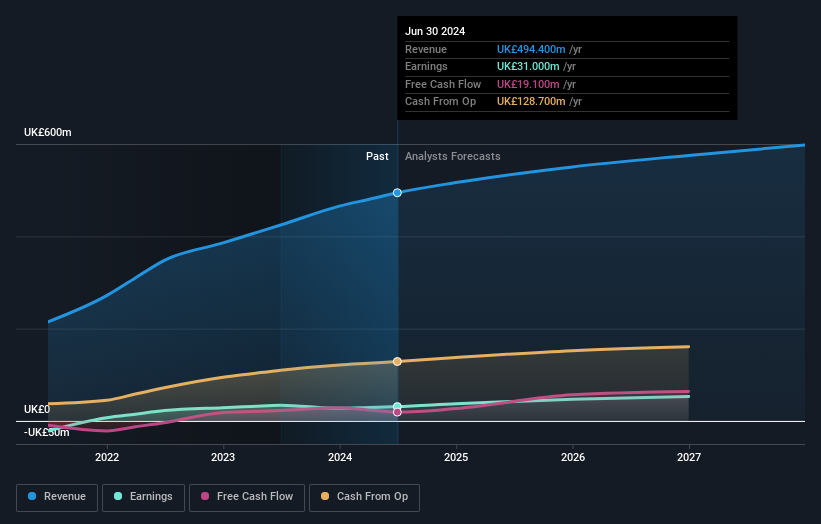Click the 2022 x-axis label

[x=107, y=457]
